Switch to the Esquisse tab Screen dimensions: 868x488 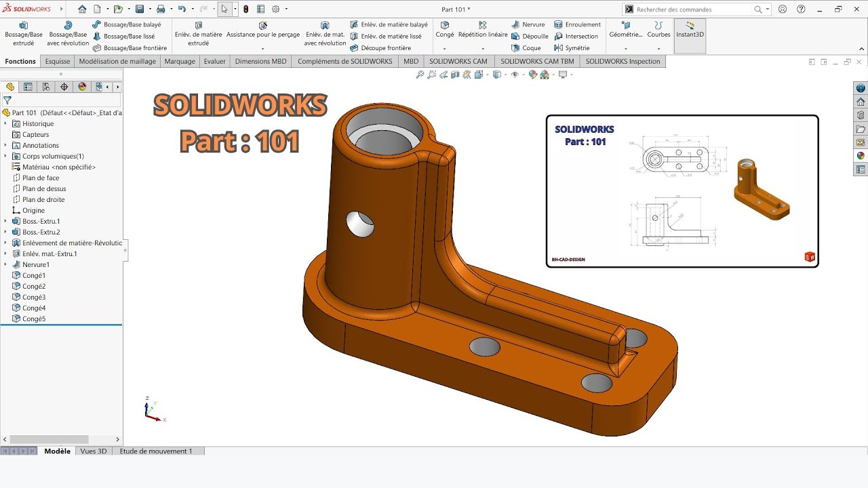[x=58, y=61]
